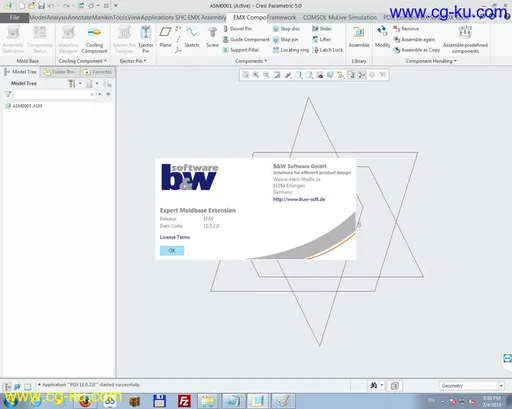512x409 pixels.
Task: Add a Stop pin
Action: coord(286,39)
